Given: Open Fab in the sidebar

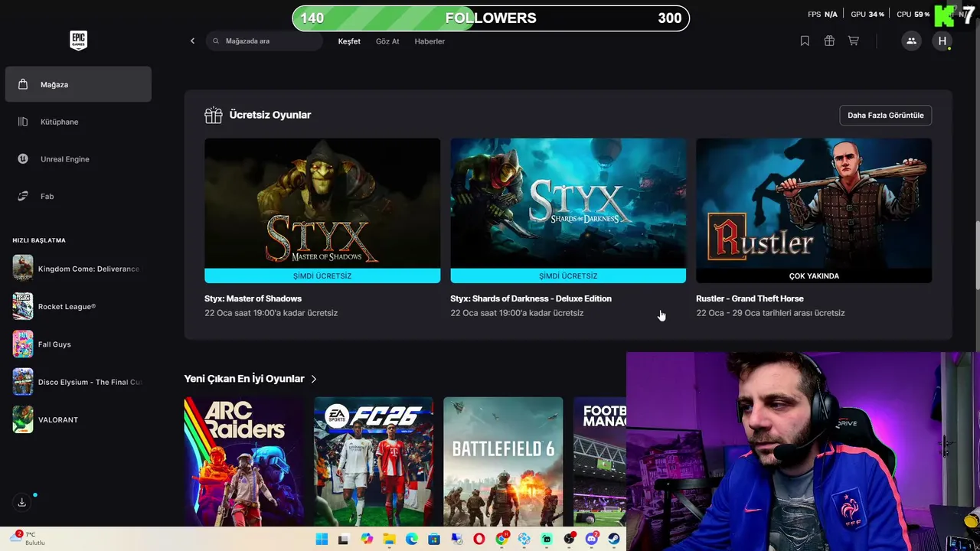Looking at the screenshot, I should (78, 197).
